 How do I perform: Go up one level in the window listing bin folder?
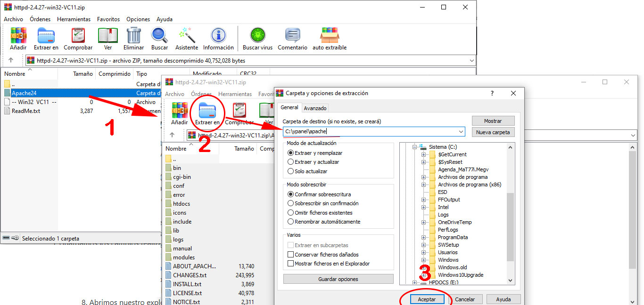pos(172,135)
